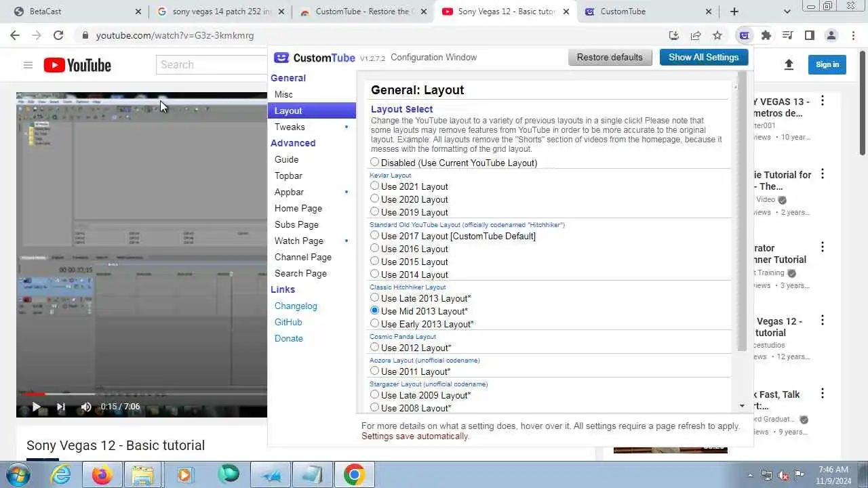The image size is (868, 488).
Task: Open the Changelog link
Action: [296, 306]
